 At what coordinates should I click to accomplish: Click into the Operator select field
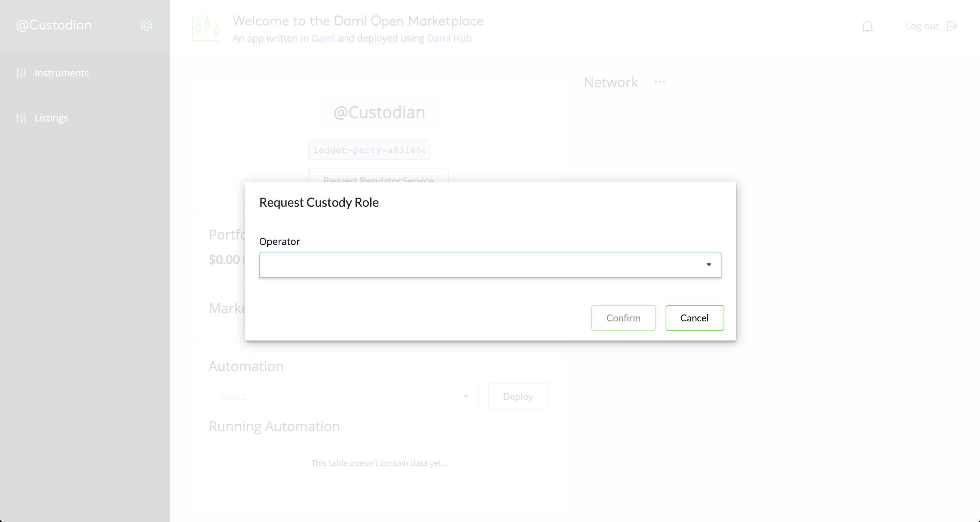point(490,265)
